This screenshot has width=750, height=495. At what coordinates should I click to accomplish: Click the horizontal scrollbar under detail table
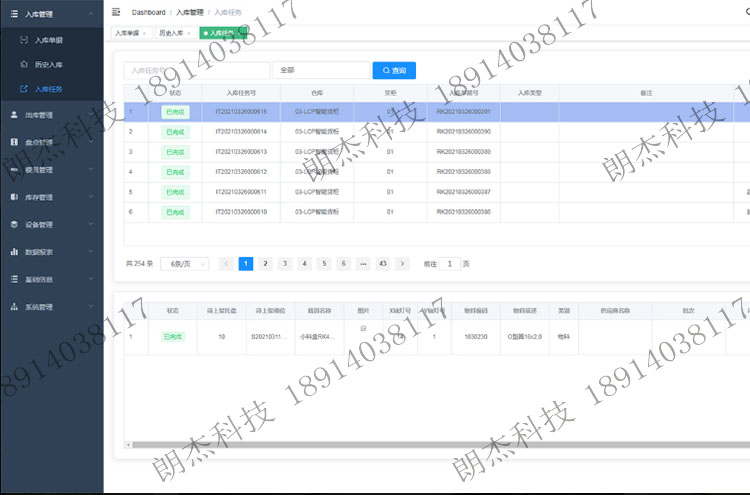400,444
